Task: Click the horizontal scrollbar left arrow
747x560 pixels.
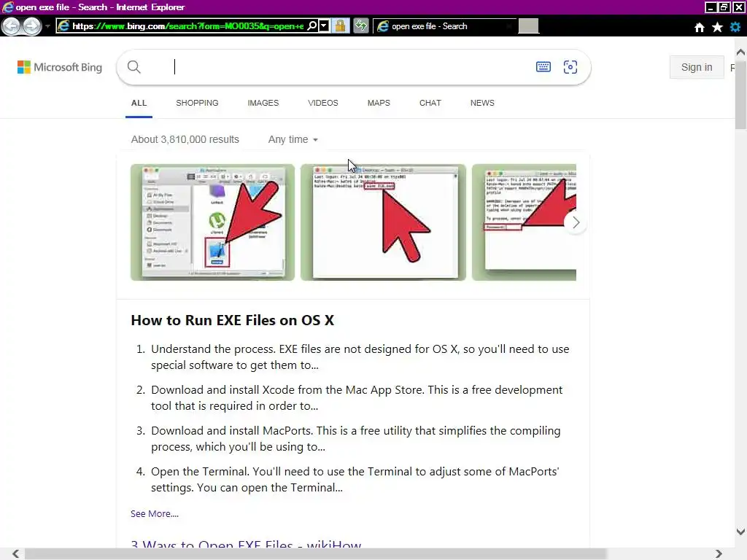Action: [16, 553]
